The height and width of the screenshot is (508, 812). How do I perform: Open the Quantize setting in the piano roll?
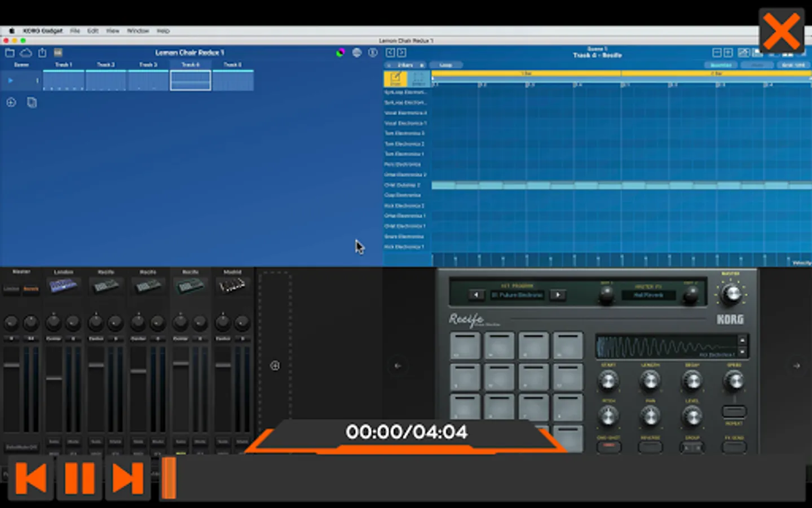pos(721,65)
